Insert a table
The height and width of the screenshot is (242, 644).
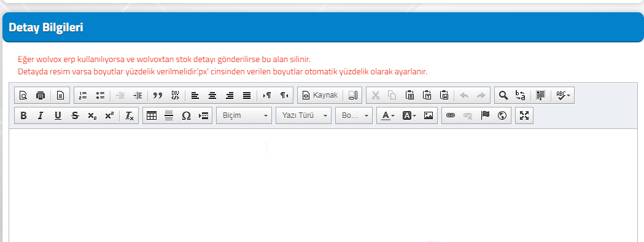(152, 116)
